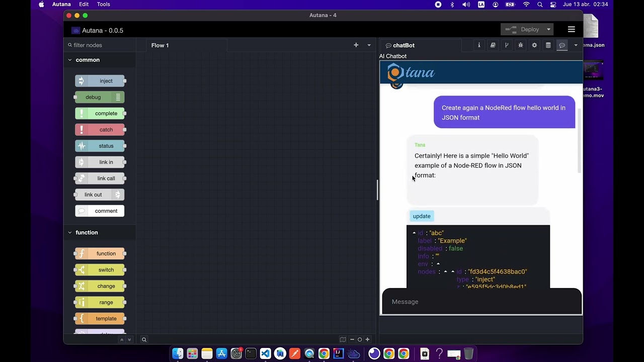
Task: Collapse the nodes array in JSON viewer
Action: pyautogui.click(x=445, y=272)
